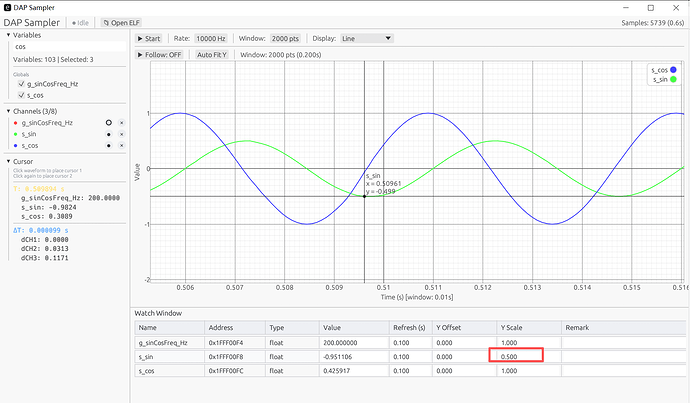
Task: Uncheck the g_sinCosFreq_Hz variable checkbox
Action: tap(21, 84)
